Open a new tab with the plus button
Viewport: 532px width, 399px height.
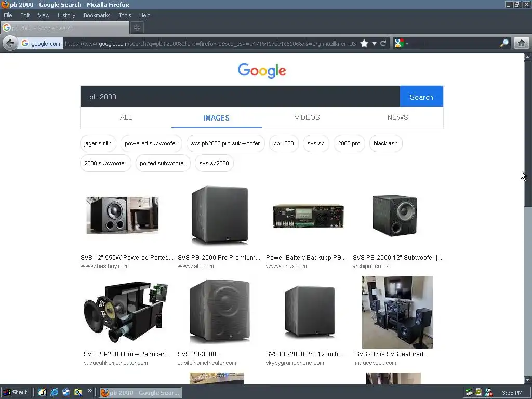point(137,28)
